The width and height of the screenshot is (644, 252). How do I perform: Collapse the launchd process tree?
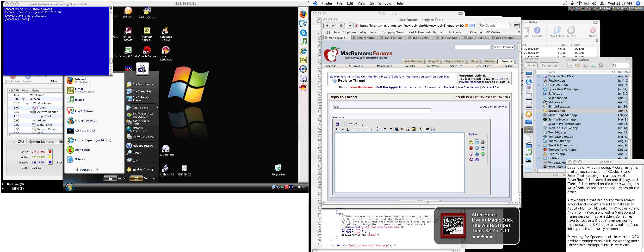pyautogui.click(x=24, y=99)
